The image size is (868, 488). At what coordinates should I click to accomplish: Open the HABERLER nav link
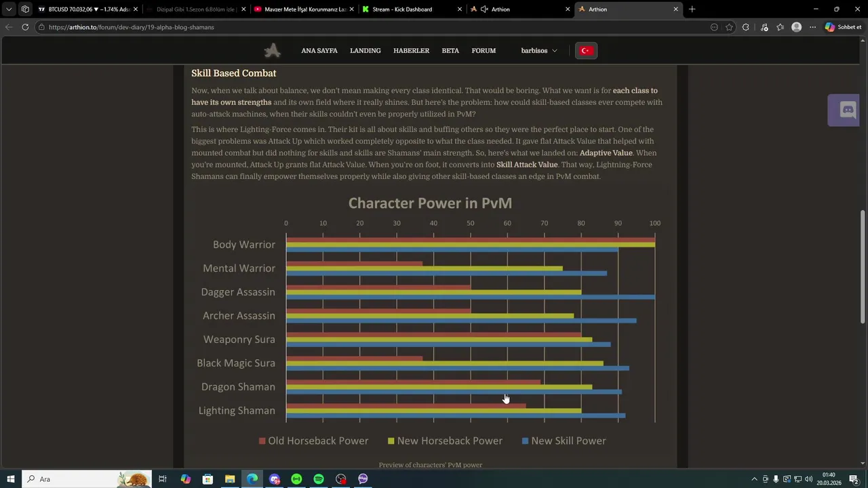point(412,51)
